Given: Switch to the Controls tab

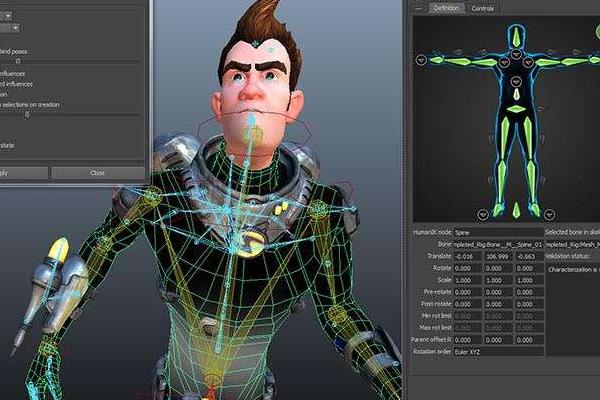Looking at the screenshot, I should pos(483,8).
